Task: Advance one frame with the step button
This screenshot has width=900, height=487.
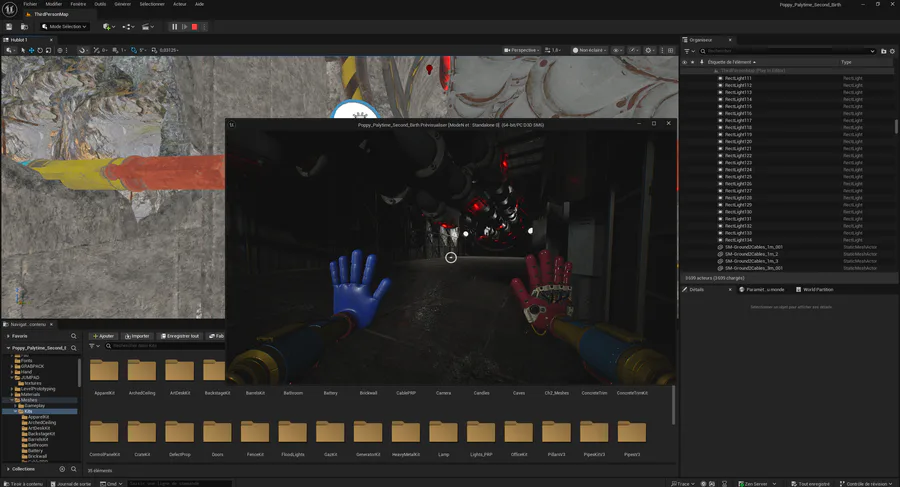Action: pyautogui.click(x=184, y=26)
